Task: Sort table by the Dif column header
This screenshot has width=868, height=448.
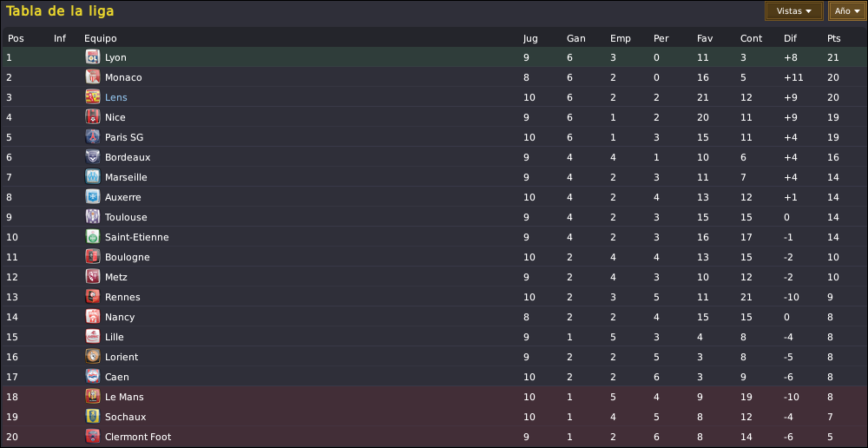Action: click(x=790, y=38)
